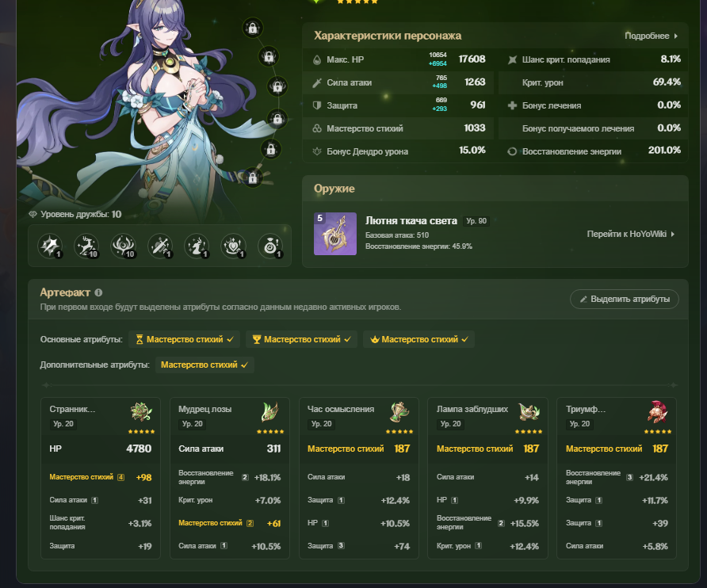The height and width of the screenshot is (588, 707).
Task: Open Перейти к HoYoWiki link
Action: pyautogui.click(x=631, y=234)
